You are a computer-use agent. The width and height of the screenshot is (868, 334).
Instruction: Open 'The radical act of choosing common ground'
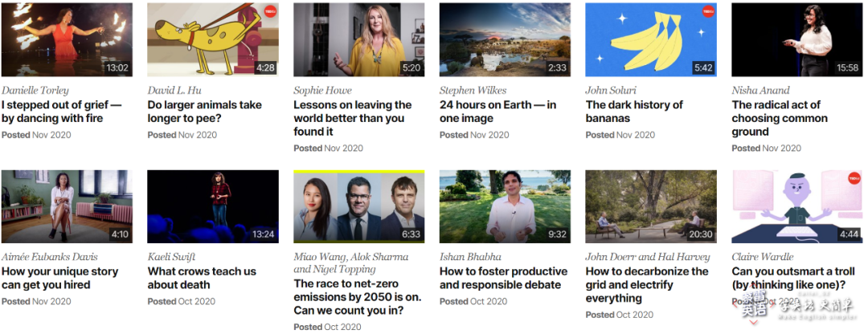click(780, 118)
